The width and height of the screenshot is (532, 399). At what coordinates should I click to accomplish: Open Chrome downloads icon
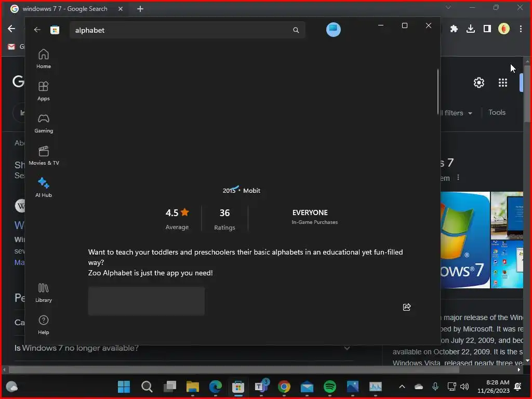pos(470,29)
